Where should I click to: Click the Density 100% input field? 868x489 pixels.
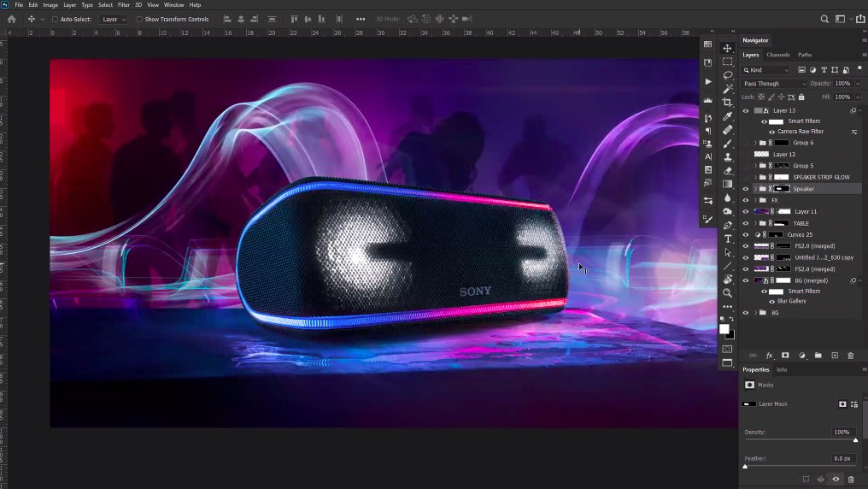842,432
